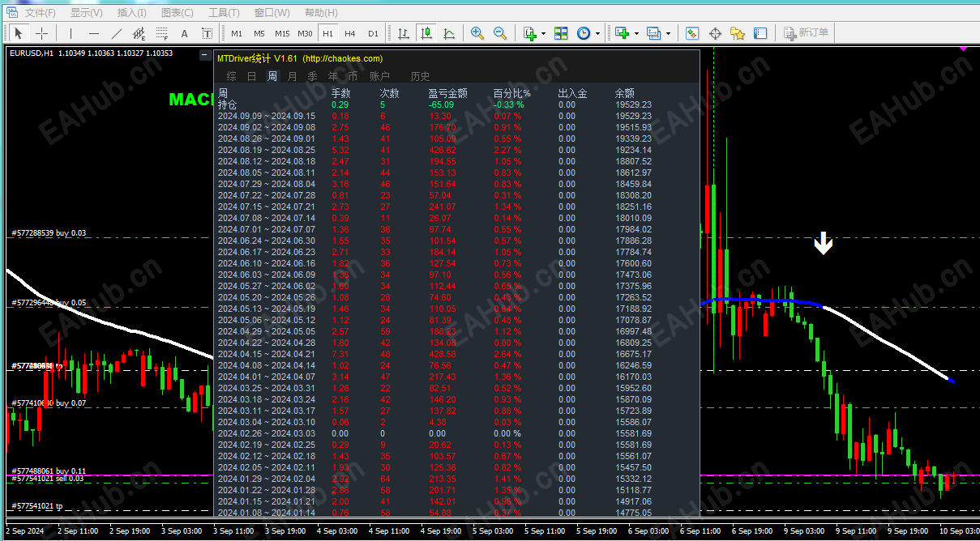980x541 pixels.
Task: Open the 帮助(H) menu
Action: pyautogui.click(x=321, y=13)
